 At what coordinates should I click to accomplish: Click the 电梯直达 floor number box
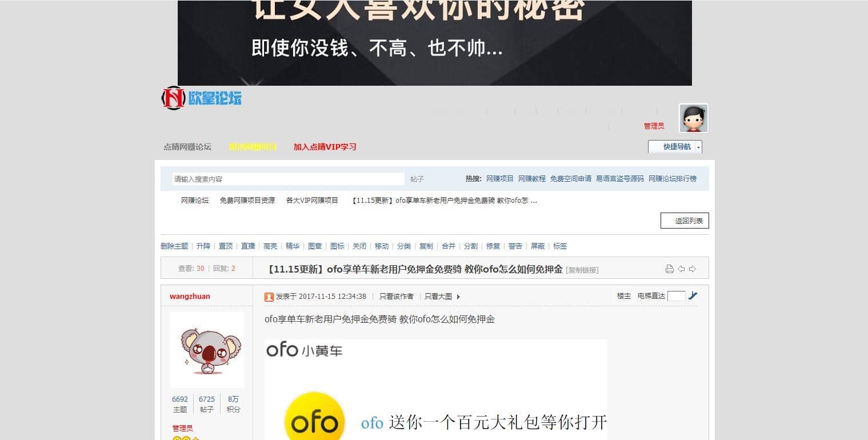point(677,296)
